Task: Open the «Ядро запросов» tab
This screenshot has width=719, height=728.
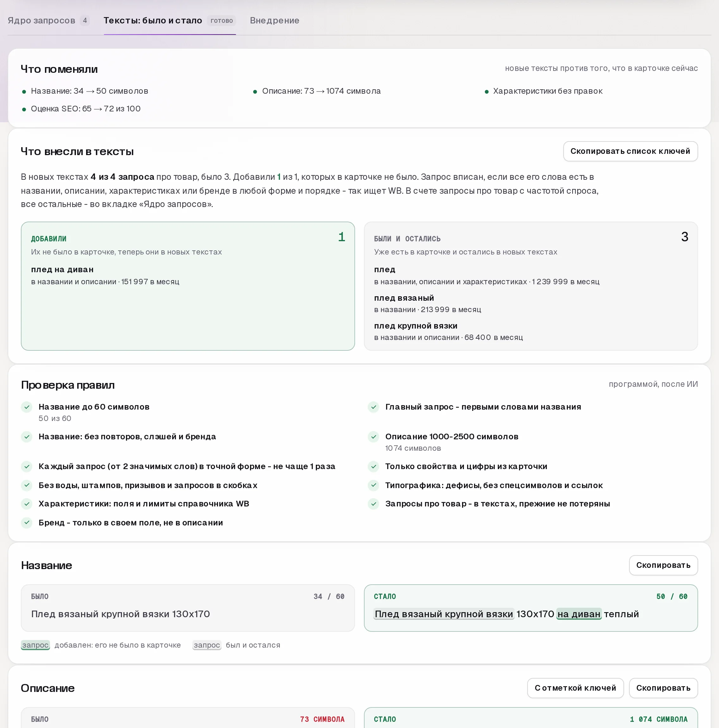Action: pyautogui.click(x=48, y=20)
